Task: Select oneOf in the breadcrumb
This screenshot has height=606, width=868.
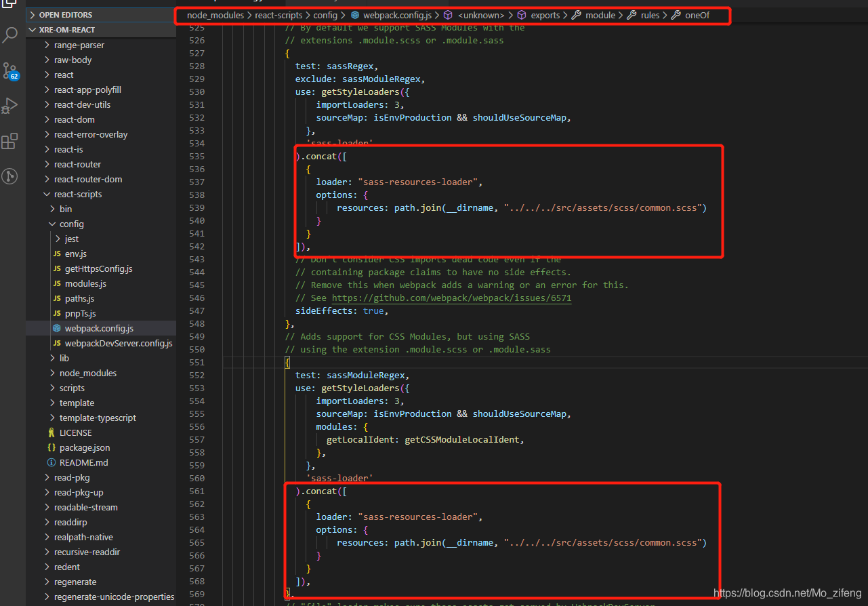Action: 697,15
